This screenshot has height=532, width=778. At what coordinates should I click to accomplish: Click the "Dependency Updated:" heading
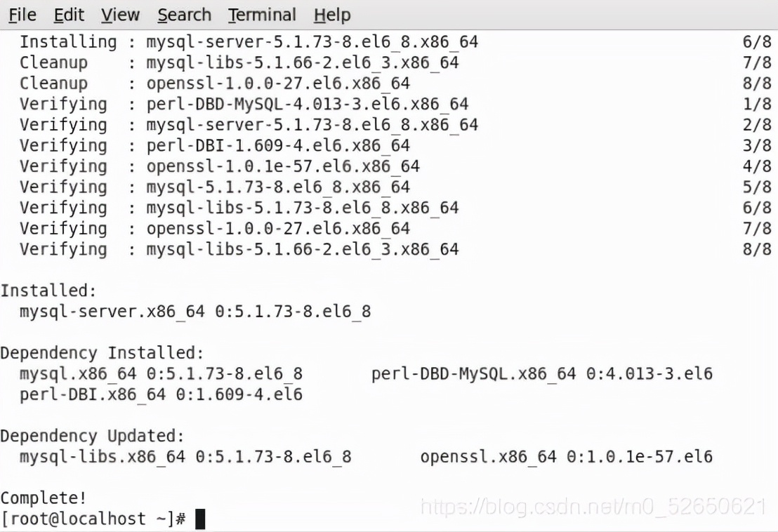pyautogui.click(x=92, y=436)
